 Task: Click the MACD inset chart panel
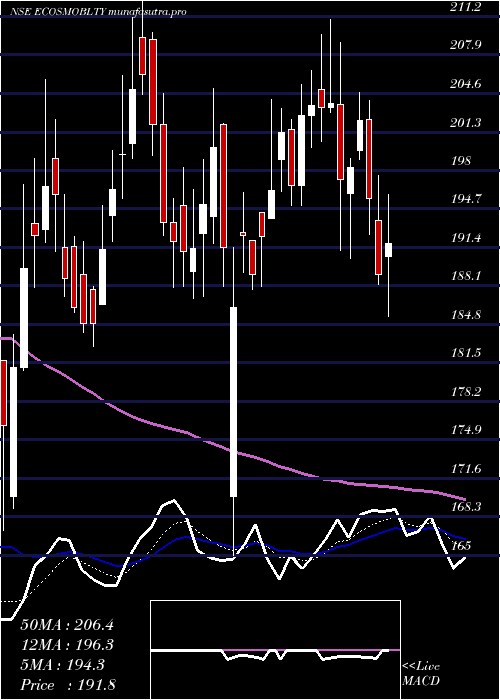coord(275,650)
